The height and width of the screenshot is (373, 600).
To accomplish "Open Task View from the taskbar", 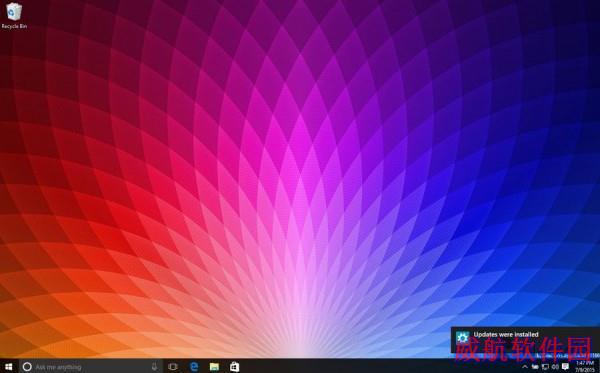I will point(173,367).
